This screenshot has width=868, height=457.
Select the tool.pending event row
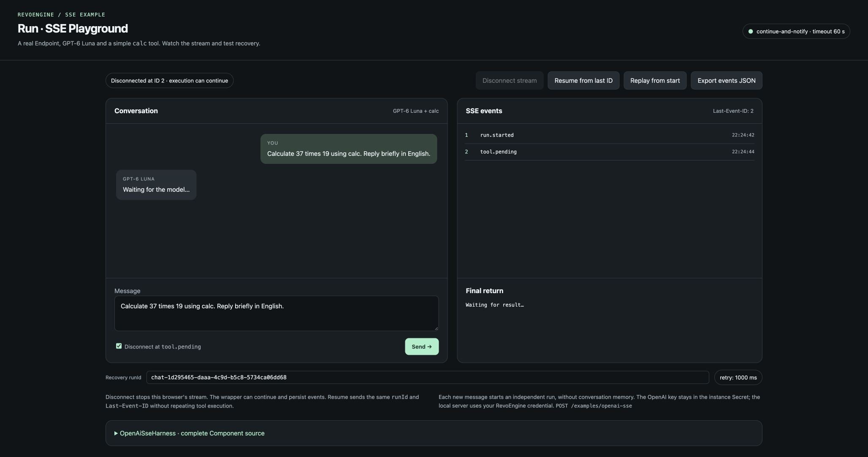pyautogui.click(x=609, y=152)
